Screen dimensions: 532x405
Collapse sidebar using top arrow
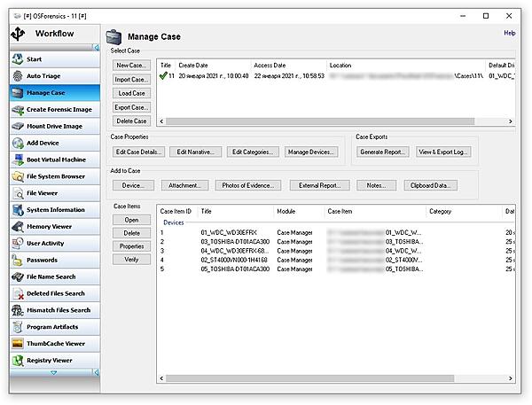(97, 48)
